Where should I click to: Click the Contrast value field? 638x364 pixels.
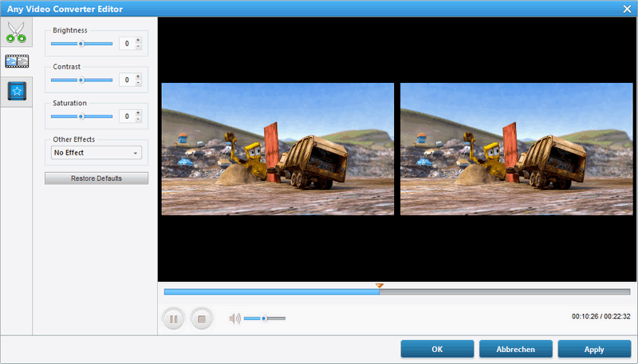coord(127,80)
